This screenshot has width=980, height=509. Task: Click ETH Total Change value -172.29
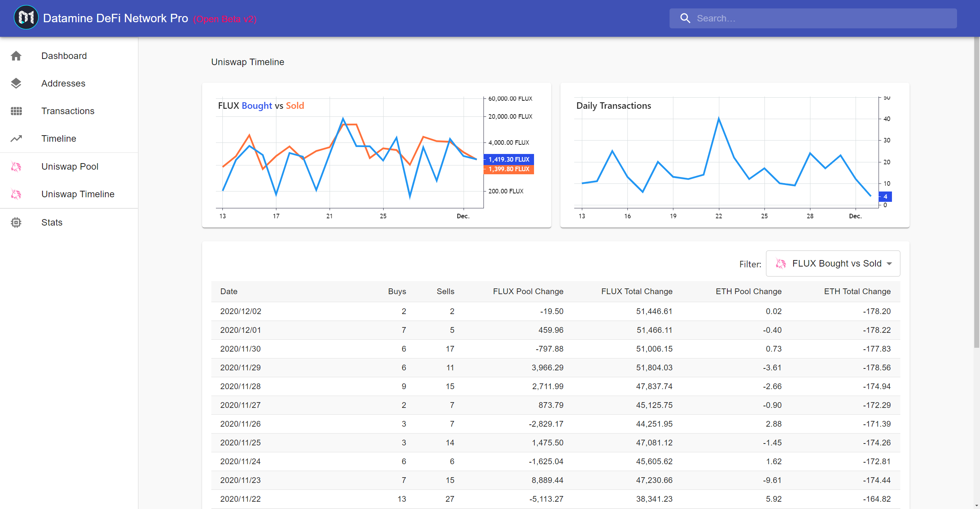tap(877, 405)
